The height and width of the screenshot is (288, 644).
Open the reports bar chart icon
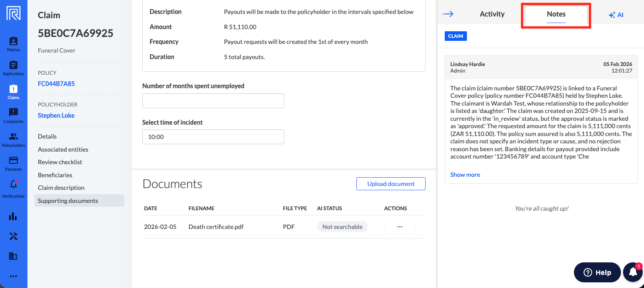[x=13, y=216]
